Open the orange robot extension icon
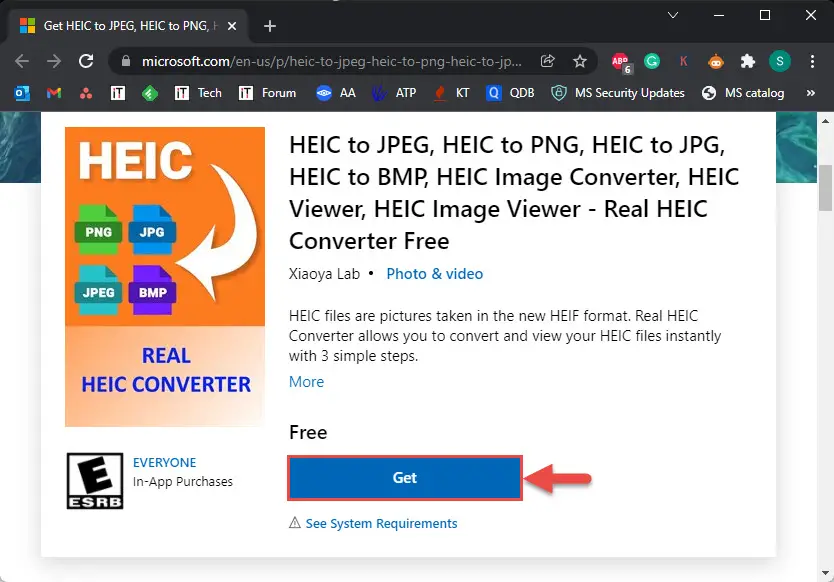Image resolution: width=834 pixels, height=582 pixels. click(716, 62)
